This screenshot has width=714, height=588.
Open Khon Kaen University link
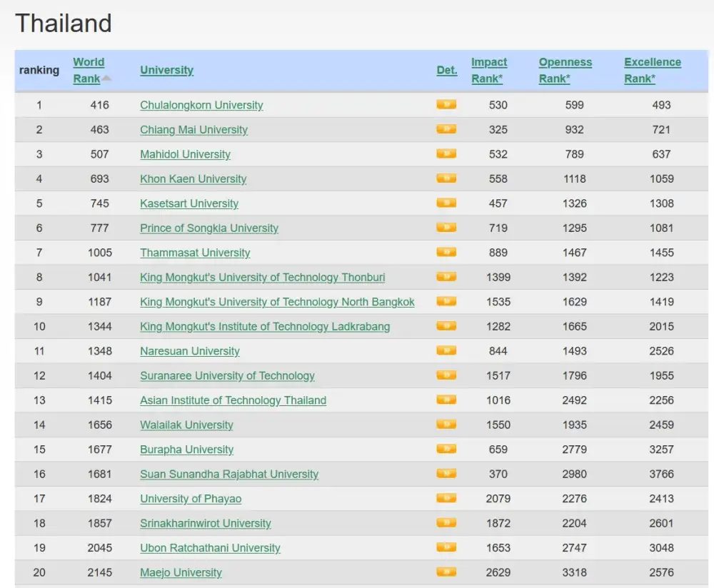tap(193, 179)
